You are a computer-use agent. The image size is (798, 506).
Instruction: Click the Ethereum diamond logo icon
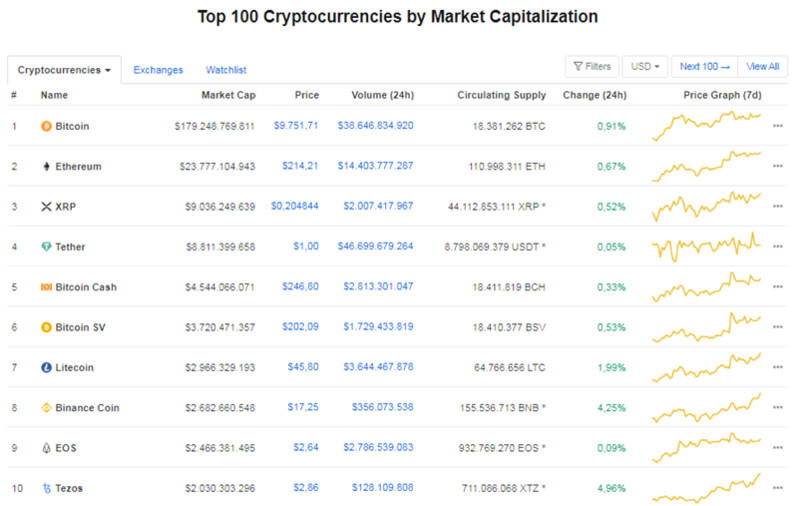point(46,166)
